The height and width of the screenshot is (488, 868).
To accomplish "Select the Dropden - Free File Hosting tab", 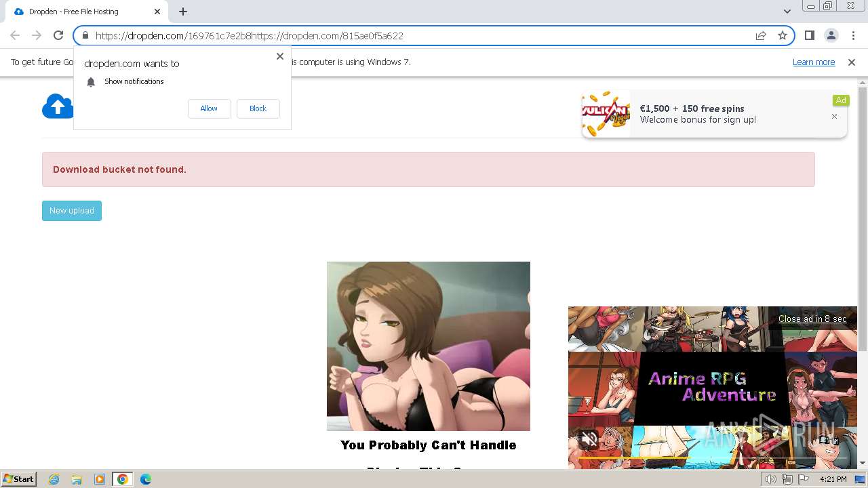I will pyautogui.click(x=85, y=12).
